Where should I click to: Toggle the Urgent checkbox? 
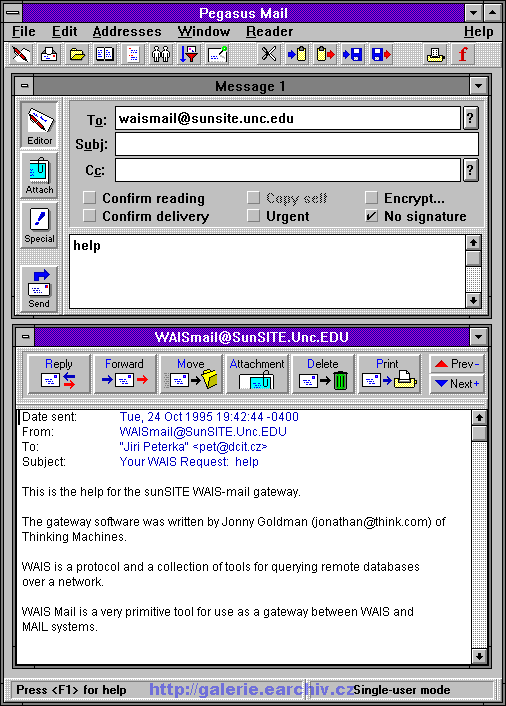(253, 216)
